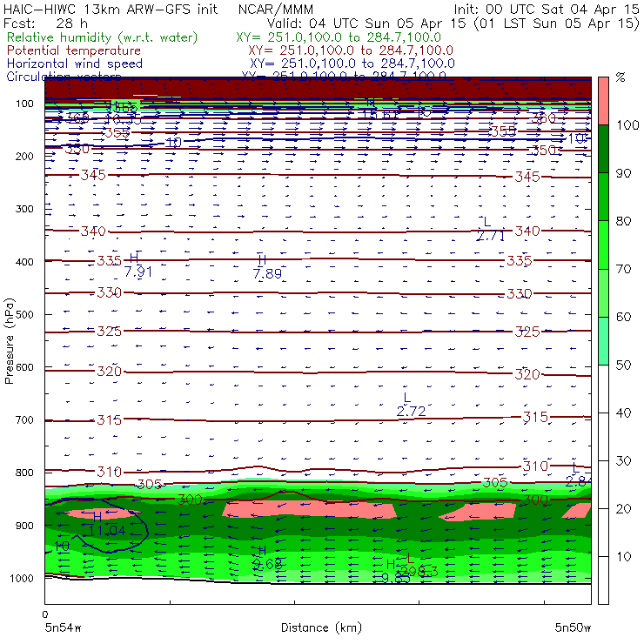Click the 'Valid: 04 UTC Sun 05 Apr 15' text
644x644 pixels.
(366, 23)
